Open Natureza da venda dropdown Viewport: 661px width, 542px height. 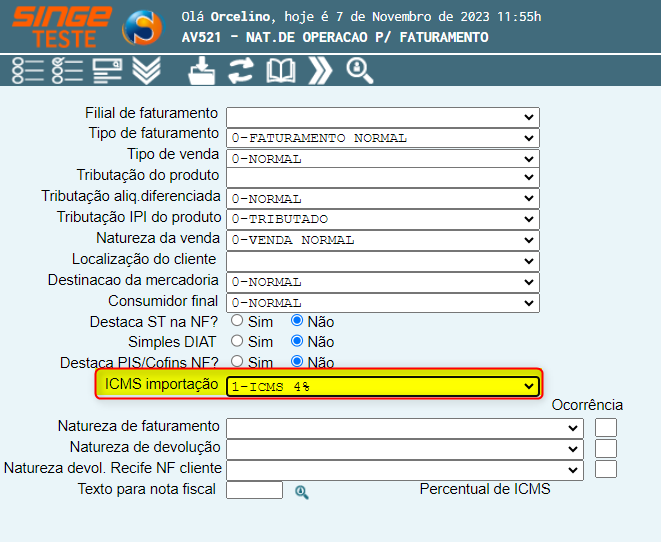(383, 240)
